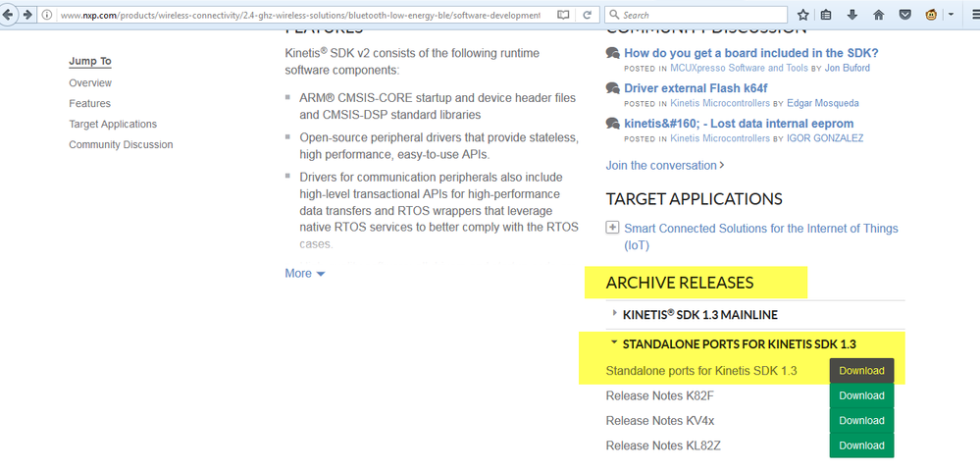980x471 pixels.
Task: Go back with the browser back arrow
Action: click(x=8, y=15)
